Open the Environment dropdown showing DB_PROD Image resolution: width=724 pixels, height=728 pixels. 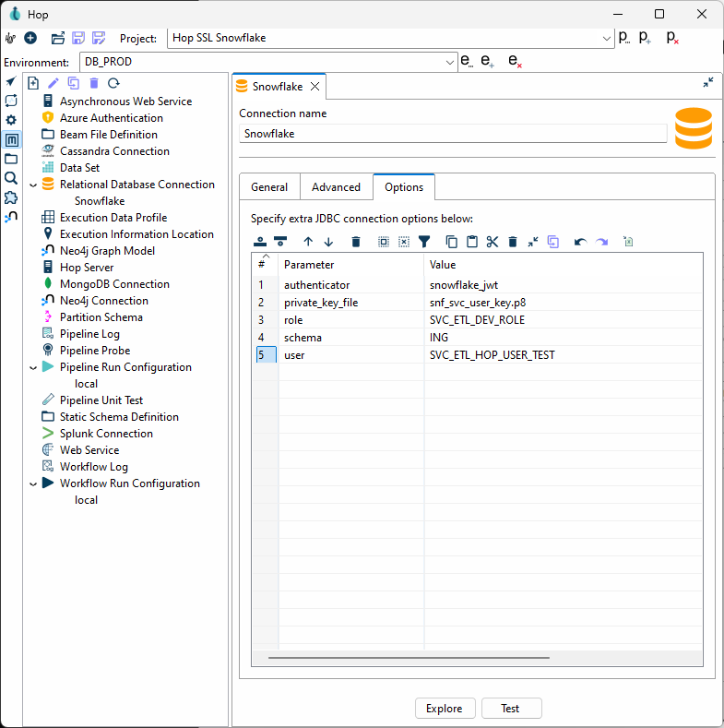point(450,62)
